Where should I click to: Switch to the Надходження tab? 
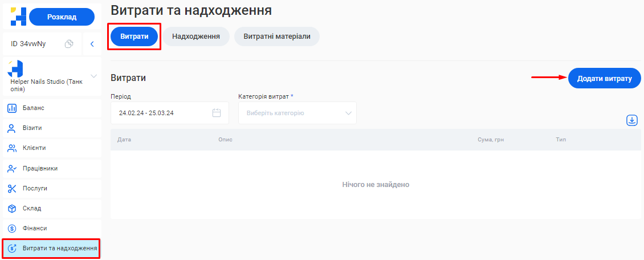195,36
